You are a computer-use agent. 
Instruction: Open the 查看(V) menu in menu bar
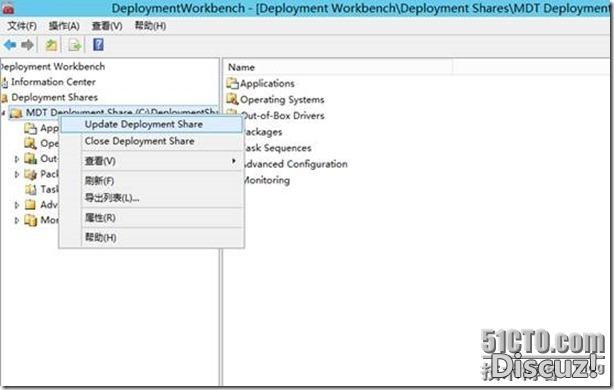(x=107, y=26)
